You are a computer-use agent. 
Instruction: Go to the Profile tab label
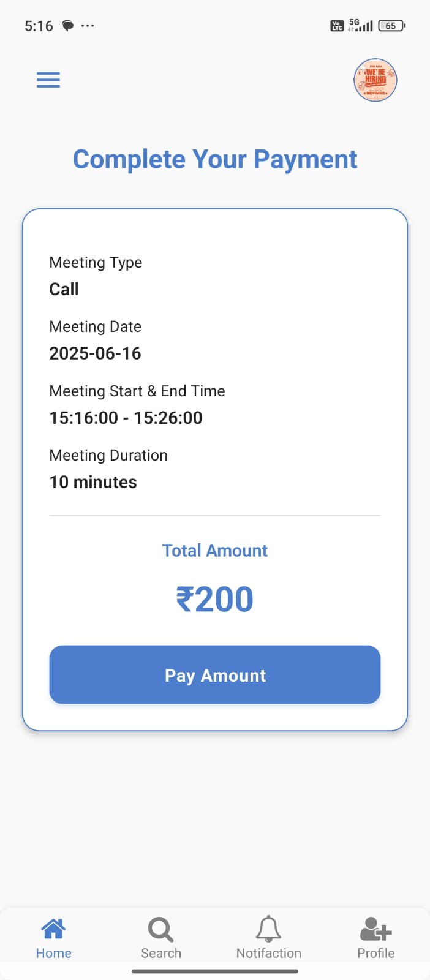[375, 953]
